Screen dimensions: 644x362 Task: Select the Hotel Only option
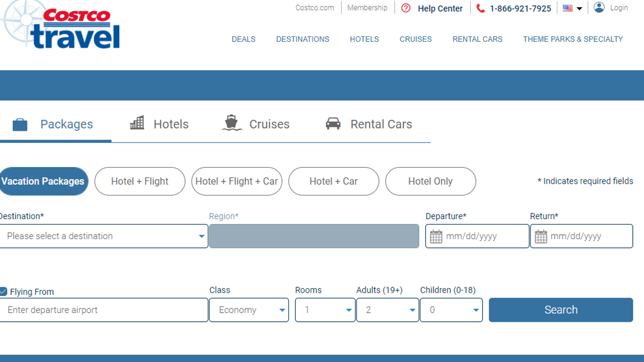click(x=430, y=182)
